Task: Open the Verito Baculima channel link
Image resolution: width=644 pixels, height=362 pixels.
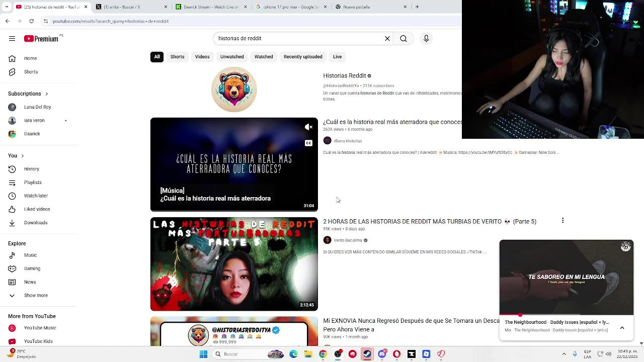Action: (348, 240)
